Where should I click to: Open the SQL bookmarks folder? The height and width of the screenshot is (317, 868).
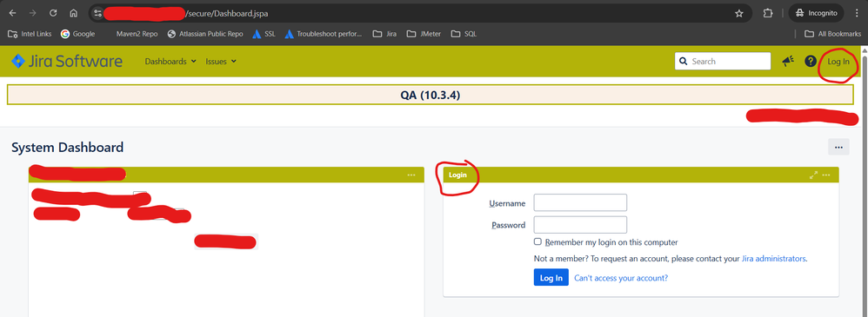pyautogui.click(x=464, y=34)
